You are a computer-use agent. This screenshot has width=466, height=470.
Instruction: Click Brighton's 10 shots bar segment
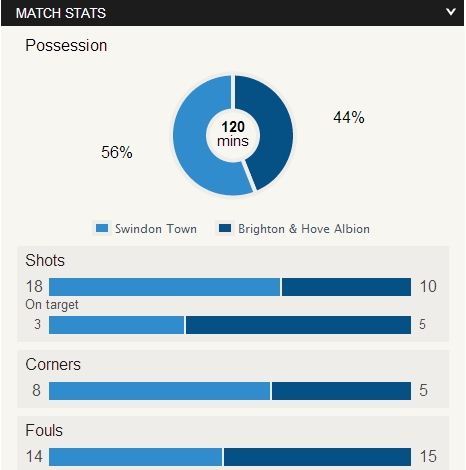pos(346,287)
